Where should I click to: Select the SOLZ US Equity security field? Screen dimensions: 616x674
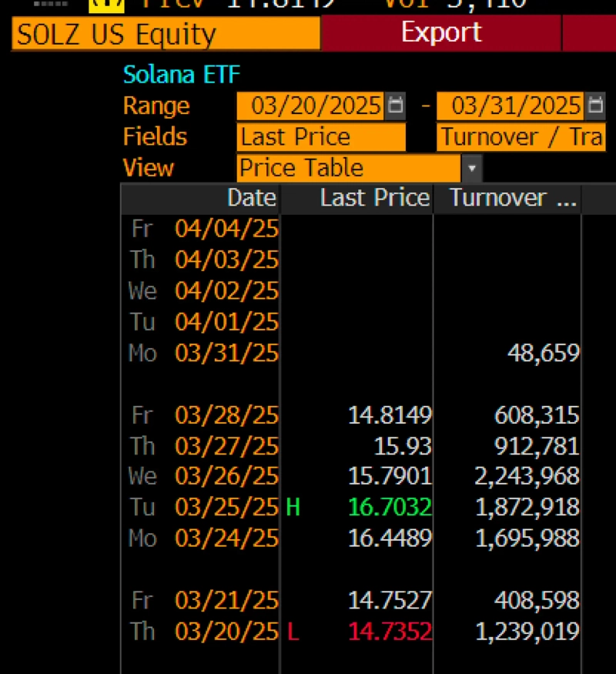[166, 35]
